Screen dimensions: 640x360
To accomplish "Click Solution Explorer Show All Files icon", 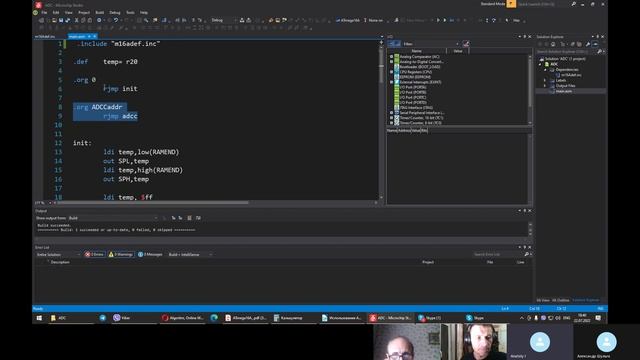I will pyautogui.click(x=579, y=44).
